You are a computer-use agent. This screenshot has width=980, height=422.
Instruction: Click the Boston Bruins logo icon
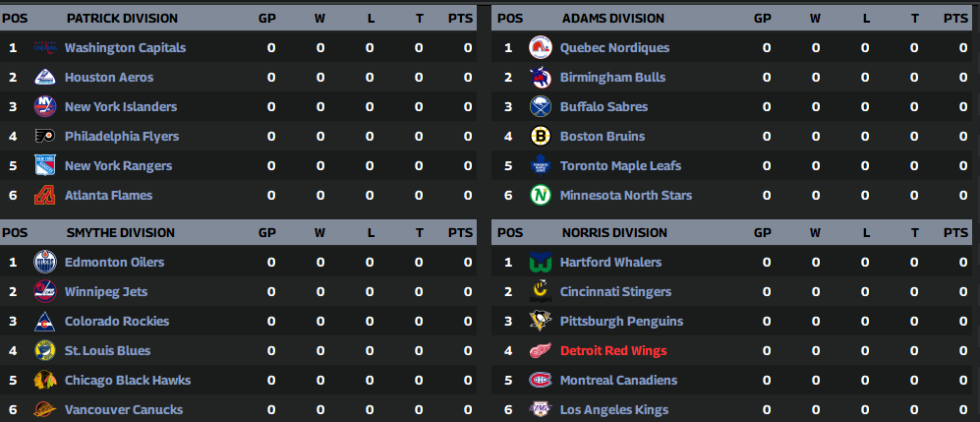(540, 137)
